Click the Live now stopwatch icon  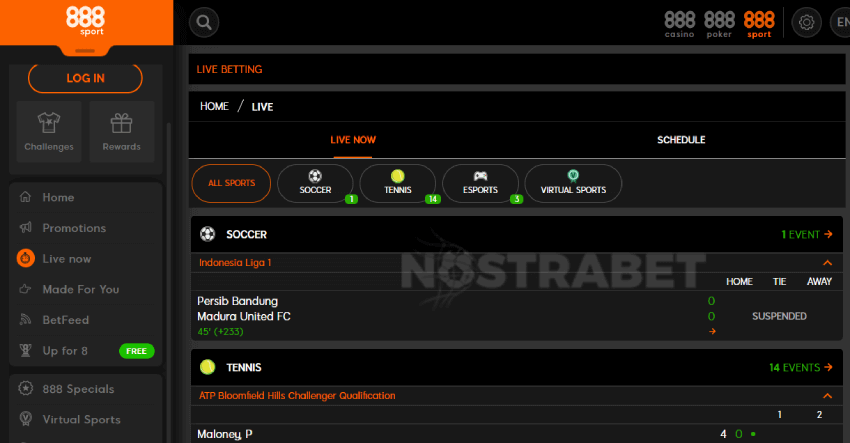click(25, 258)
